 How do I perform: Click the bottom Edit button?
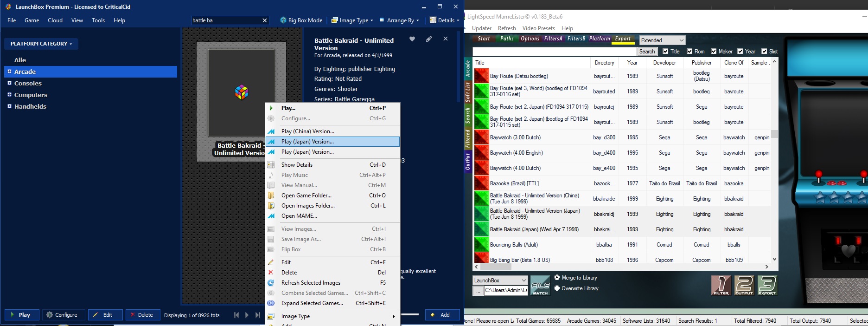point(105,315)
